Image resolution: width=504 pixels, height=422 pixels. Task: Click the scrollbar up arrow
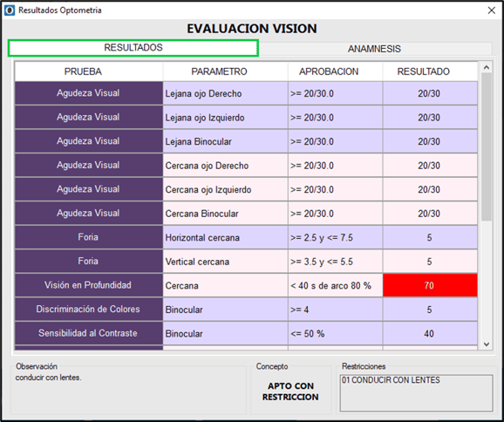487,67
